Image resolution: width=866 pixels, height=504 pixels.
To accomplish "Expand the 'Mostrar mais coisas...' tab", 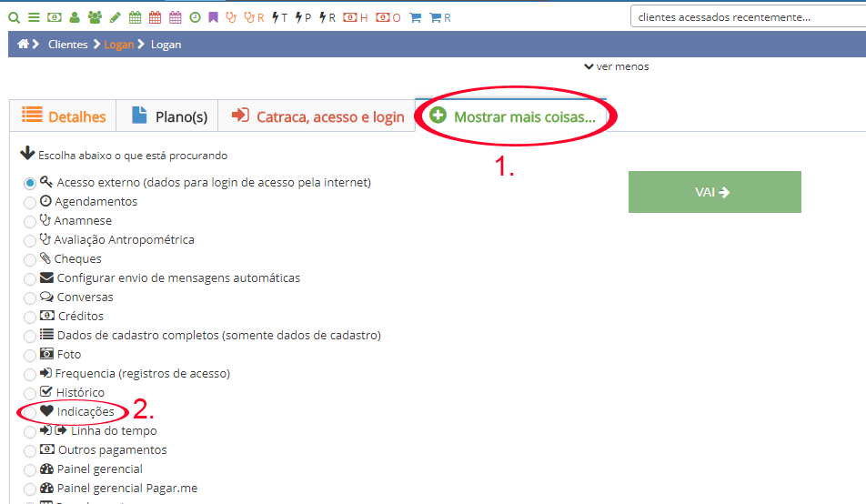I will pyautogui.click(x=512, y=116).
